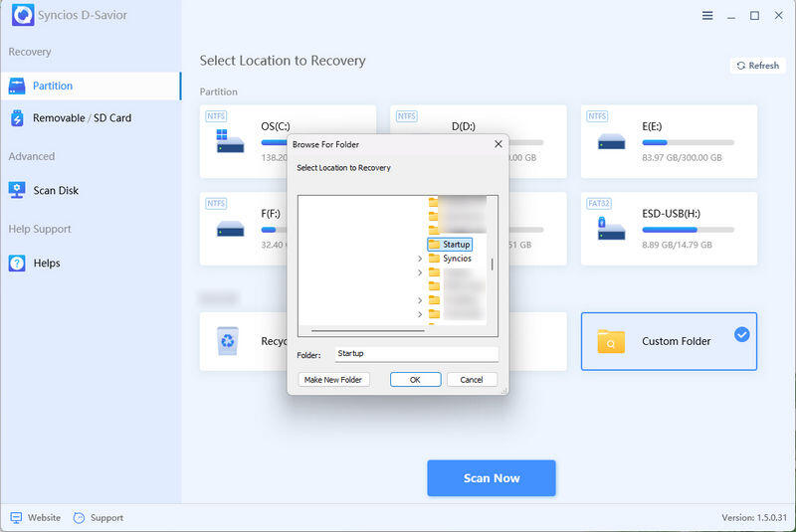
Task: Select the OS(C:) drive icon
Action: [x=230, y=140]
